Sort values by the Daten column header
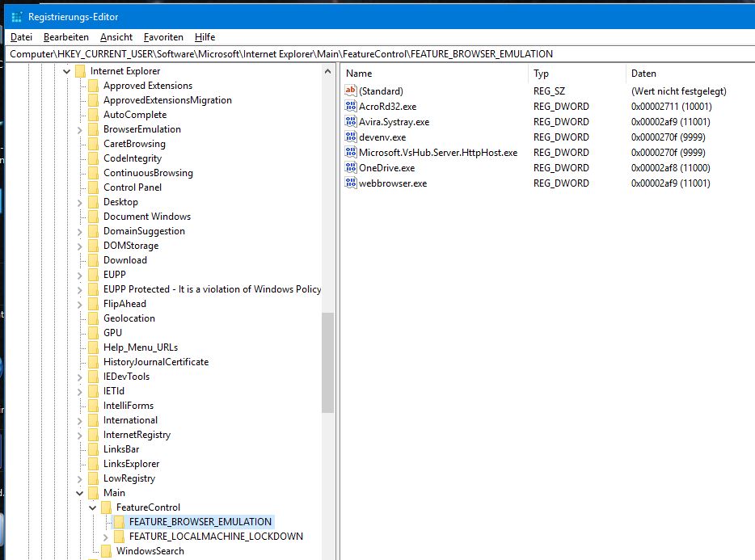Viewport: 755px width, 560px height. tap(690, 74)
